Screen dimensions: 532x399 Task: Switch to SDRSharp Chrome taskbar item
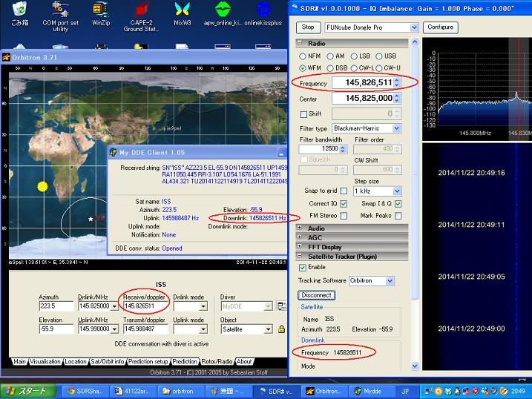(85, 391)
